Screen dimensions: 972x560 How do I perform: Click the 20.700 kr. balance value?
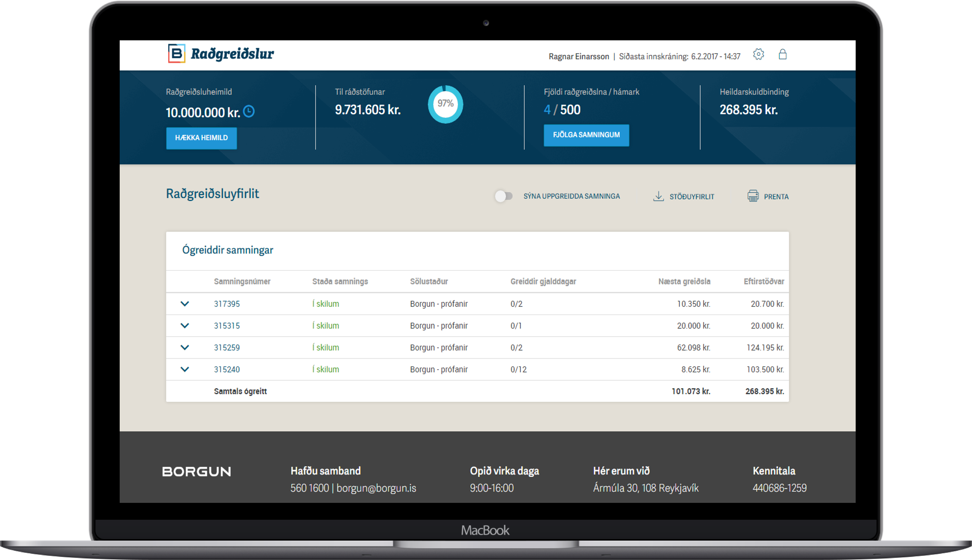(x=767, y=304)
